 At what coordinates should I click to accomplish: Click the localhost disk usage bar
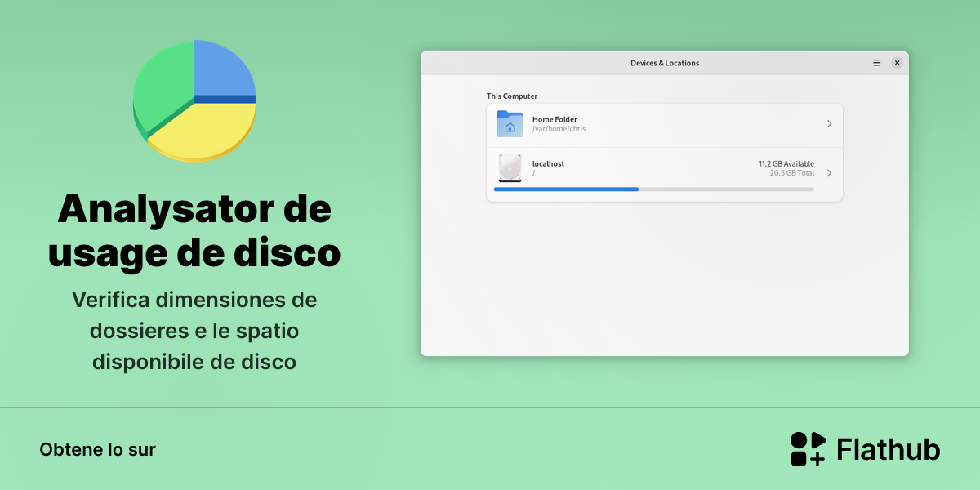click(654, 189)
